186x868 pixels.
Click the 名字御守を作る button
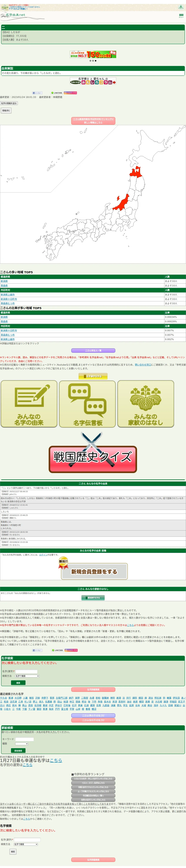tap(93, 376)
